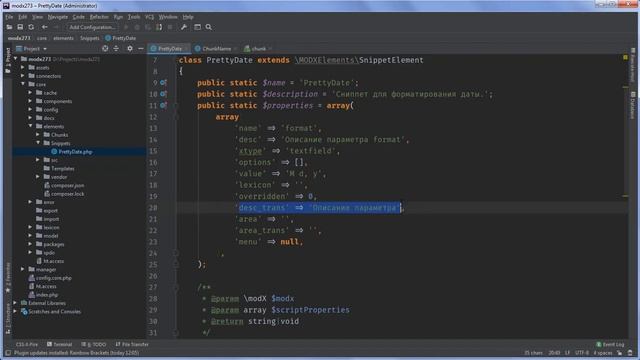Viewport: 640px width, 360px height.
Task: Click the gutter override marker on line 10
Action: tap(163, 94)
